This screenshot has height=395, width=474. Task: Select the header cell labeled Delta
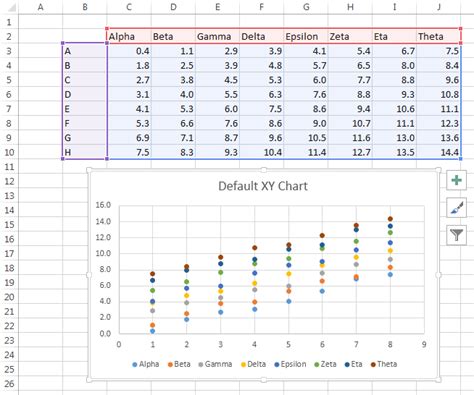pos(262,36)
